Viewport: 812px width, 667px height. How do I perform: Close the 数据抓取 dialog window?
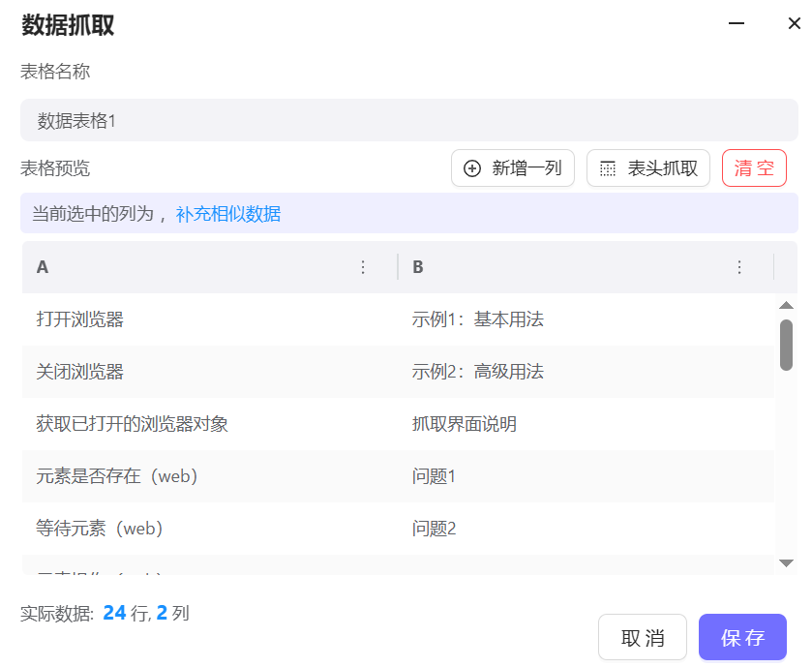(794, 24)
